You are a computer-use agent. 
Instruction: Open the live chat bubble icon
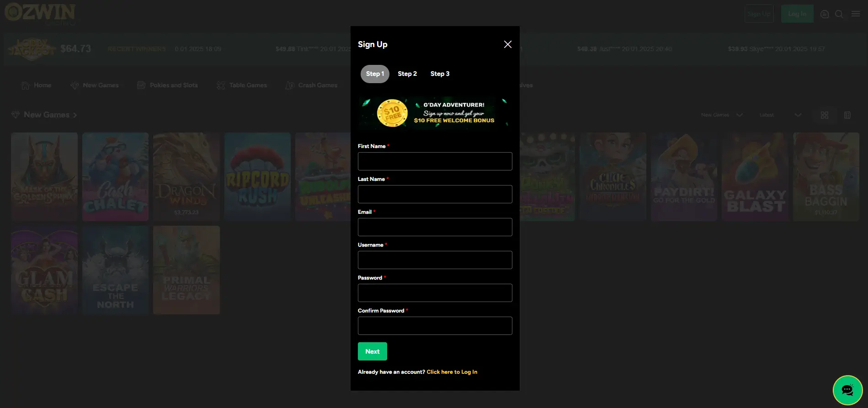tap(847, 390)
